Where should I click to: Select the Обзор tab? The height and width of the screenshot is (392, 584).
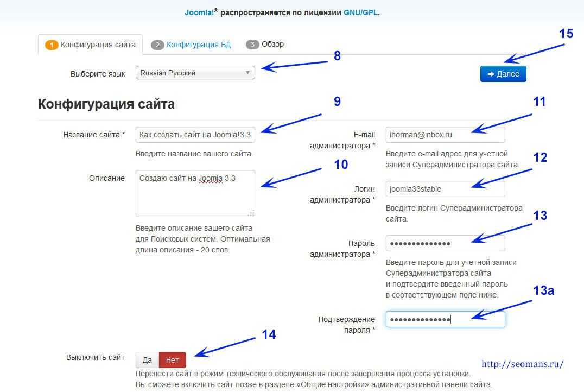pyautogui.click(x=272, y=45)
